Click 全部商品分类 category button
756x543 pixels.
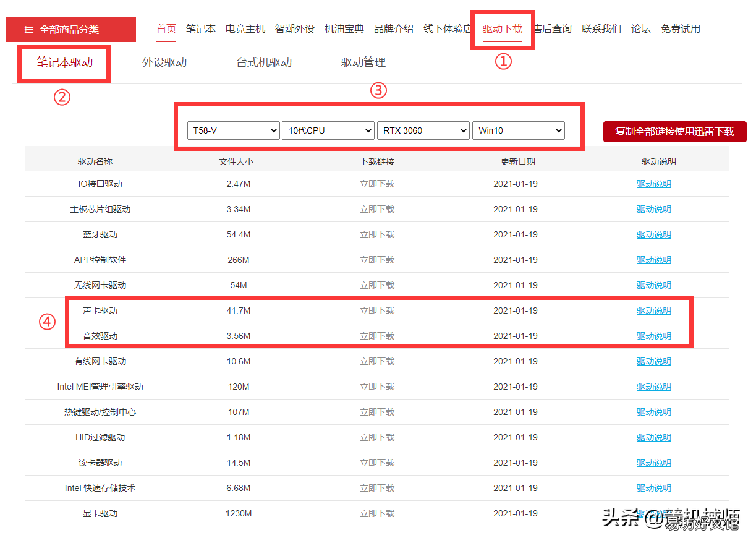(x=71, y=30)
